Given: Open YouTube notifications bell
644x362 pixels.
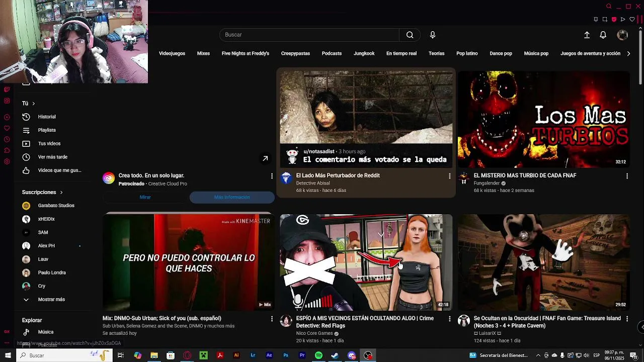Looking at the screenshot, I should pos(603,35).
